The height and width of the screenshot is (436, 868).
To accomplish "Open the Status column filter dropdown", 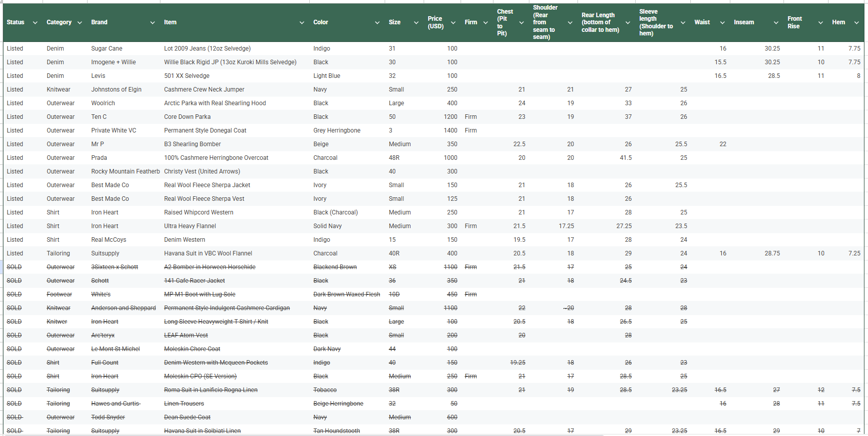I will (x=35, y=23).
